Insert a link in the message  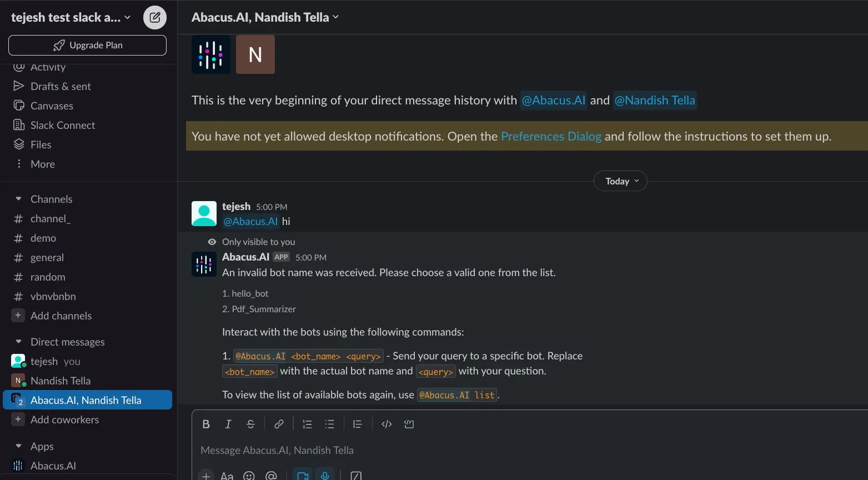[x=278, y=423]
